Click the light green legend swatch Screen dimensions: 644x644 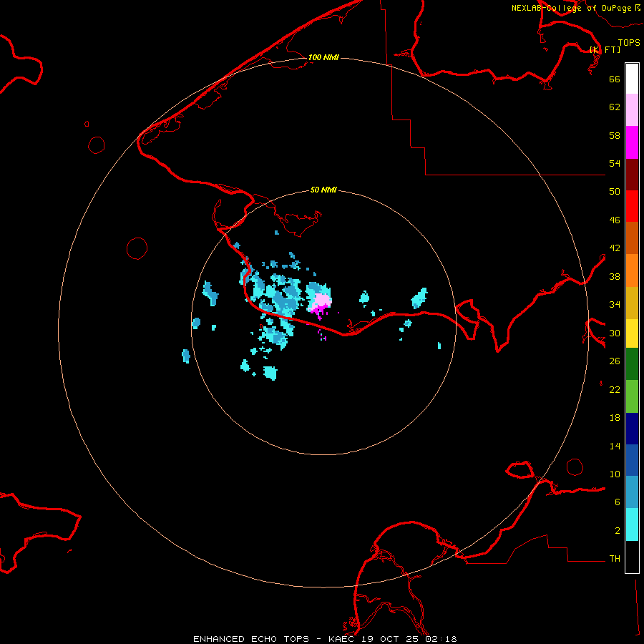[632, 396]
